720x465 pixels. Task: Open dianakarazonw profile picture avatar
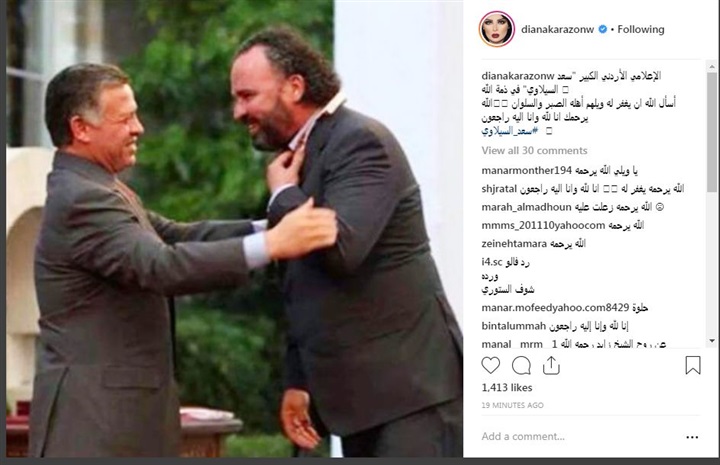click(496, 29)
